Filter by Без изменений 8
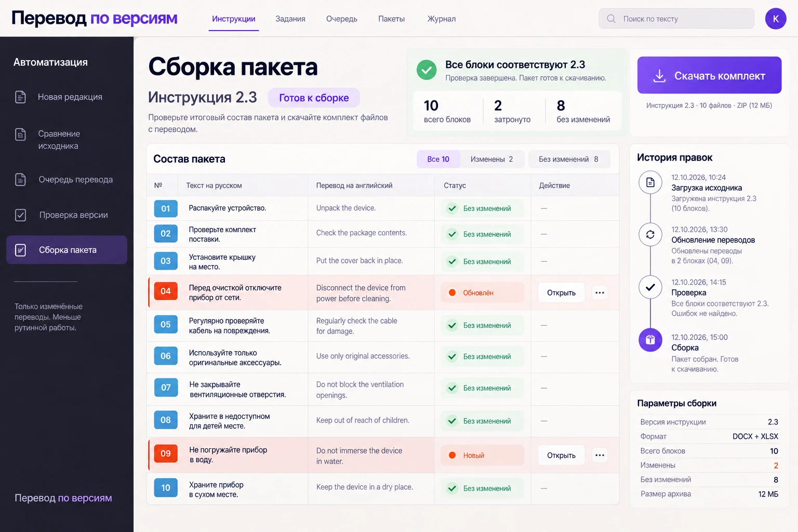The height and width of the screenshot is (532, 798). [x=569, y=159]
